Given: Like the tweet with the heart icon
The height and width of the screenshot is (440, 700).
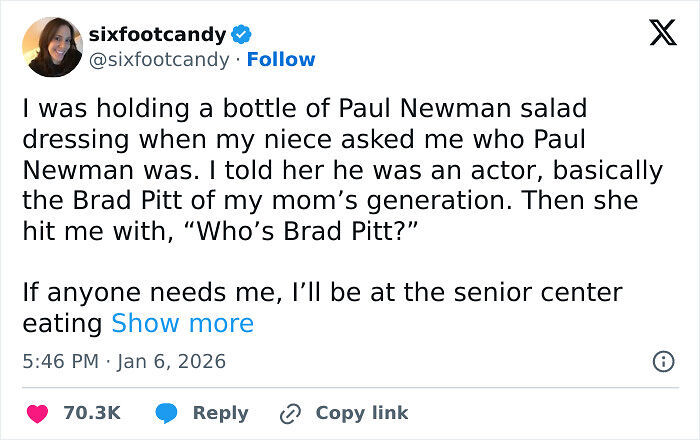Looking at the screenshot, I should [37, 412].
